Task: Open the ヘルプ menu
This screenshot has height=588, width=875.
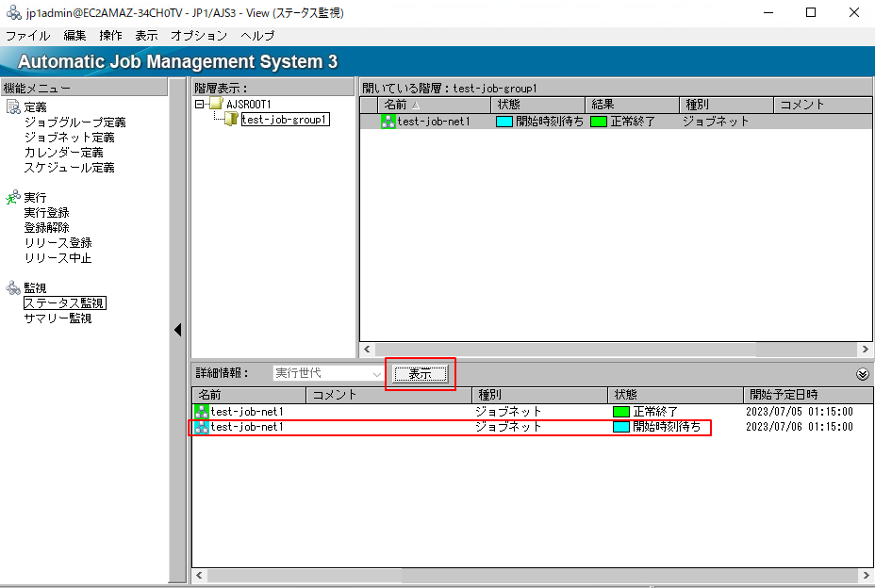Action: click(257, 36)
